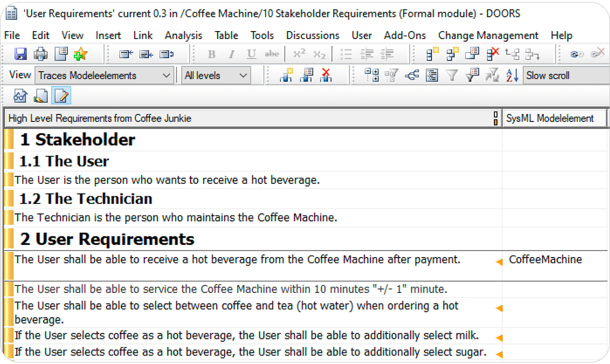Delete the selected object with red X icon

tap(491, 54)
